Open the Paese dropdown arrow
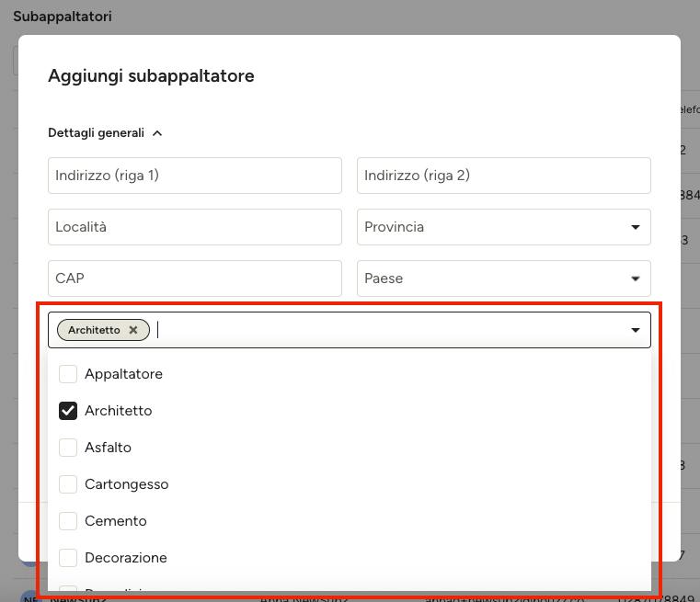Image resolution: width=700 pixels, height=602 pixels. pyautogui.click(x=636, y=278)
